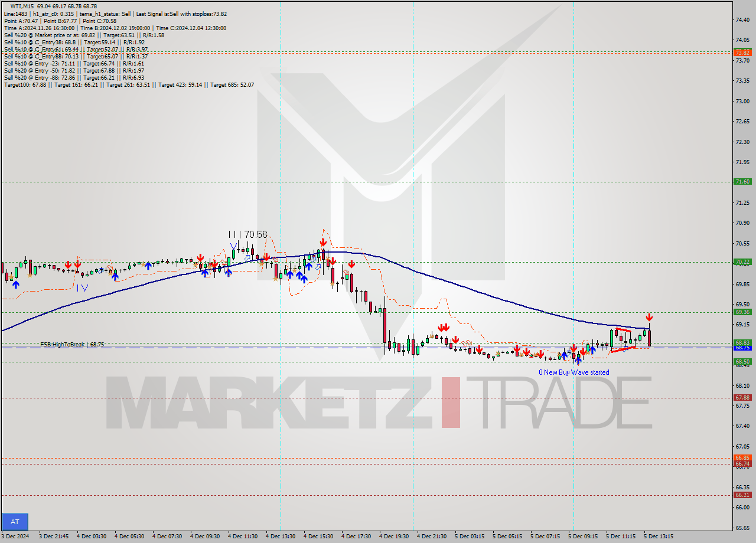Click the green 70.22 price level label
Image resolution: width=756 pixels, height=543 pixels.
[x=742, y=261]
